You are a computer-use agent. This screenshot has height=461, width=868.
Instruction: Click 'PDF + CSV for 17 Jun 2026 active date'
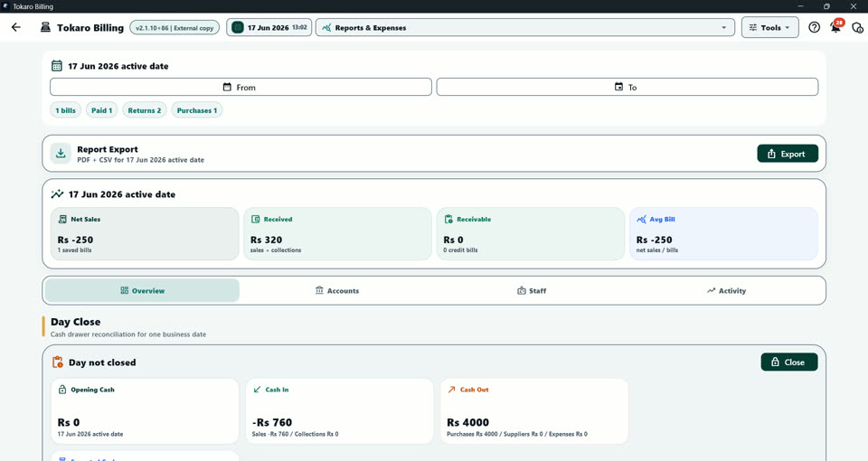[141, 160]
